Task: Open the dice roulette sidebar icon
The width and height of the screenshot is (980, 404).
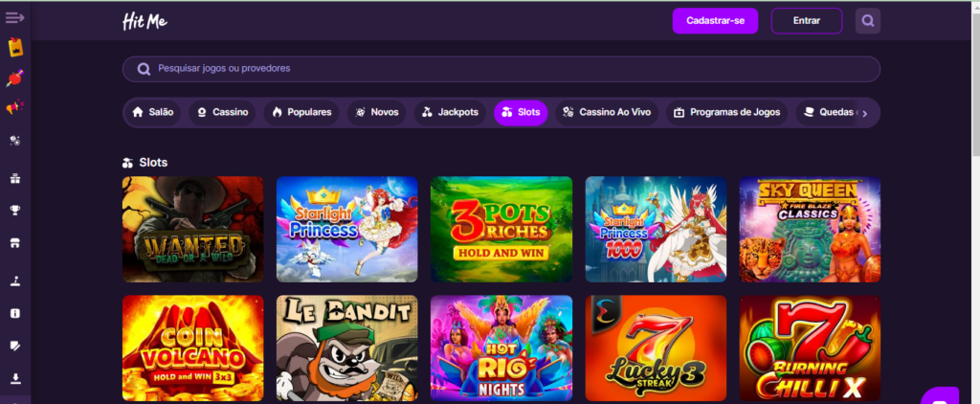Action: click(15, 141)
